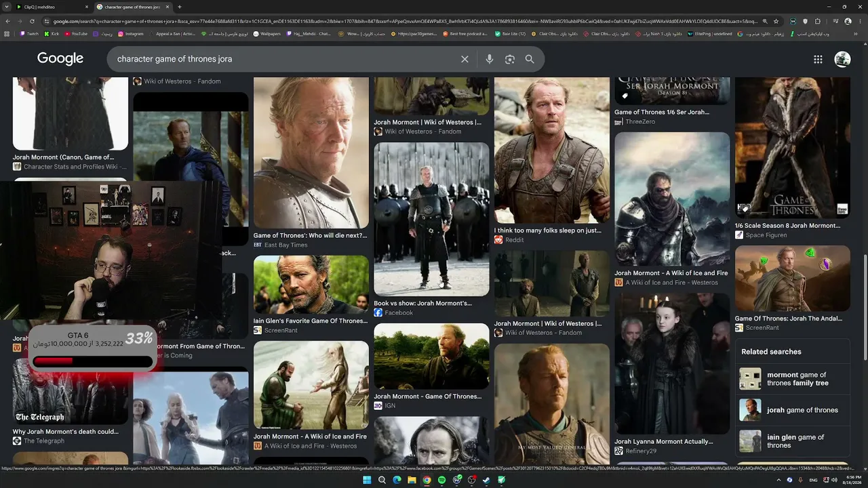Open the Instagram bookmark
This screenshot has height=488, width=868.
pos(131,33)
